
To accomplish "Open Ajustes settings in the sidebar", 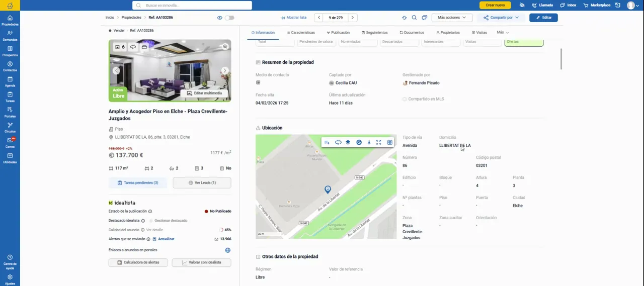I will coord(10,279).
